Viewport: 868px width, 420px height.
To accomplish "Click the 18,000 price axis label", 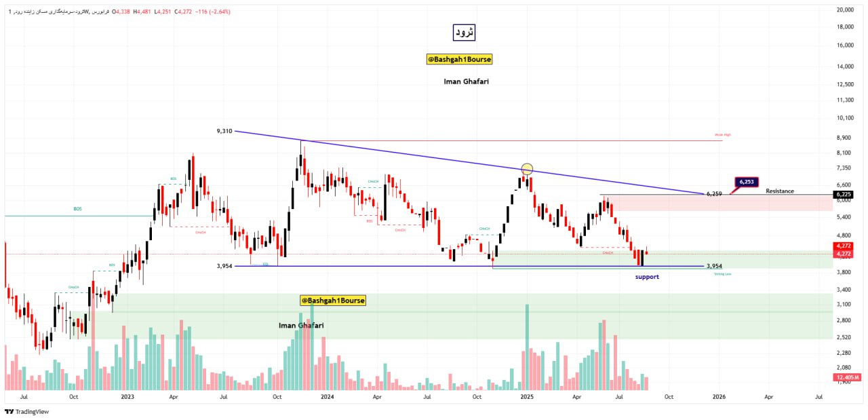I will click(x=845, y=27).
